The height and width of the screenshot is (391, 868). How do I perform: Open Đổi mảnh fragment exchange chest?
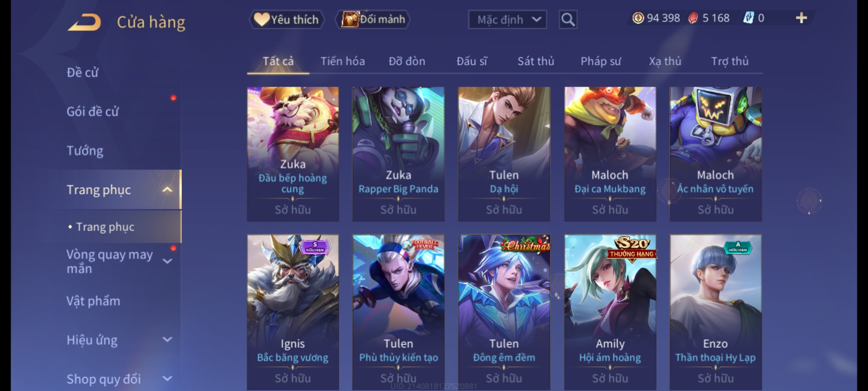373,20
